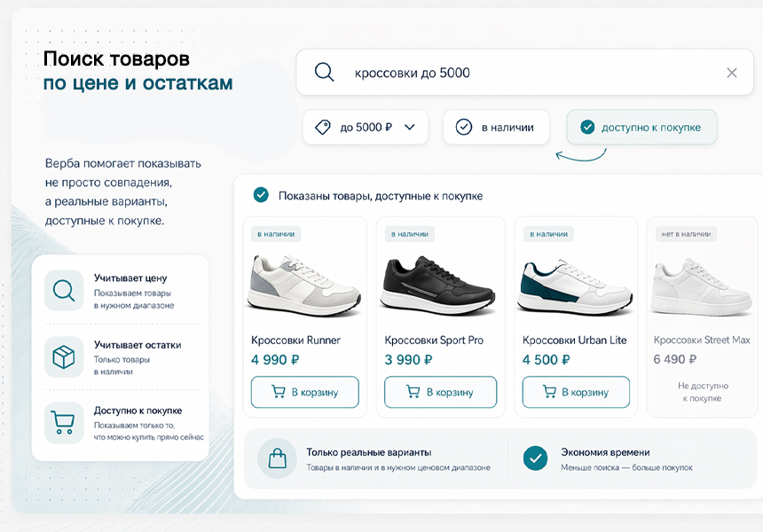763x532 pixels.
Task: Click the "Учитывает цену" magnifier icon
Action: [64, 291]
